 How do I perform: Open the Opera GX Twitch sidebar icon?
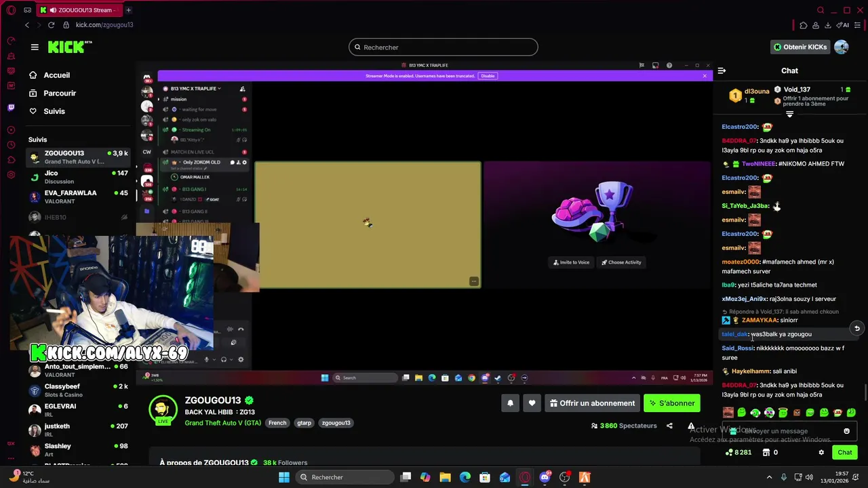pos(11,107)
